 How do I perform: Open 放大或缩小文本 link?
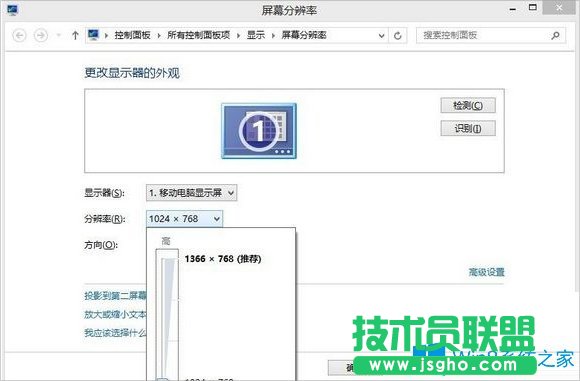point(115,314)
